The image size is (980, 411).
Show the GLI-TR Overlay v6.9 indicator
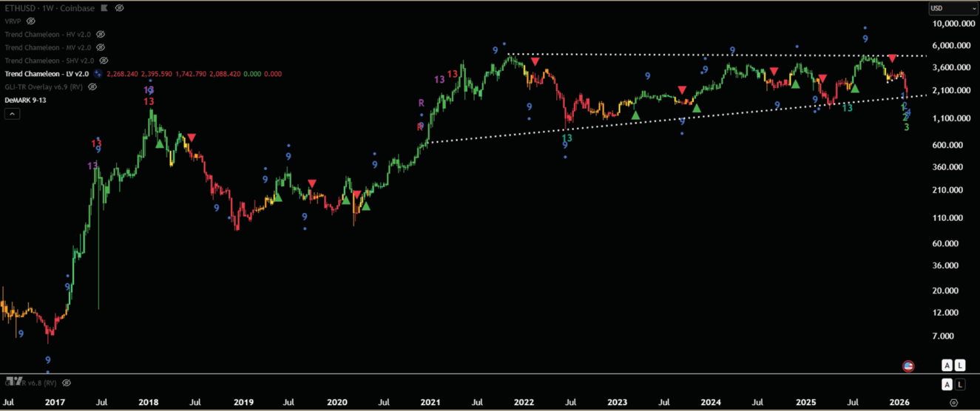click(92, 86)
